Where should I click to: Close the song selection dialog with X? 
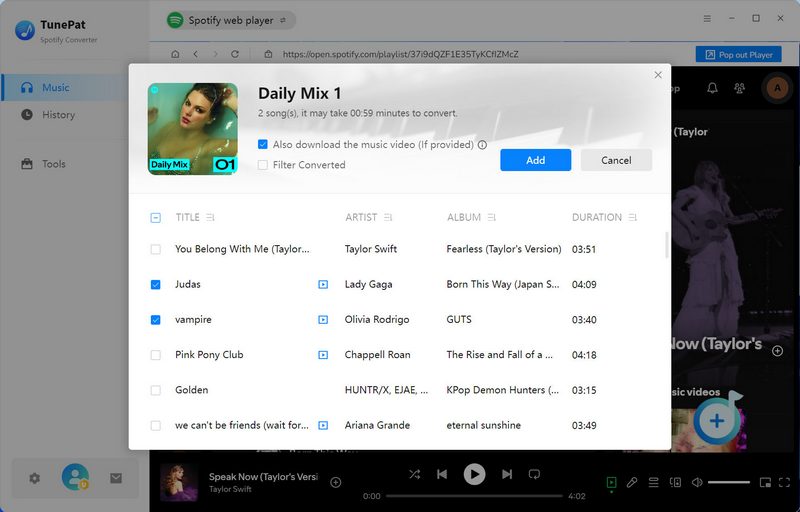tap(658, 75)
